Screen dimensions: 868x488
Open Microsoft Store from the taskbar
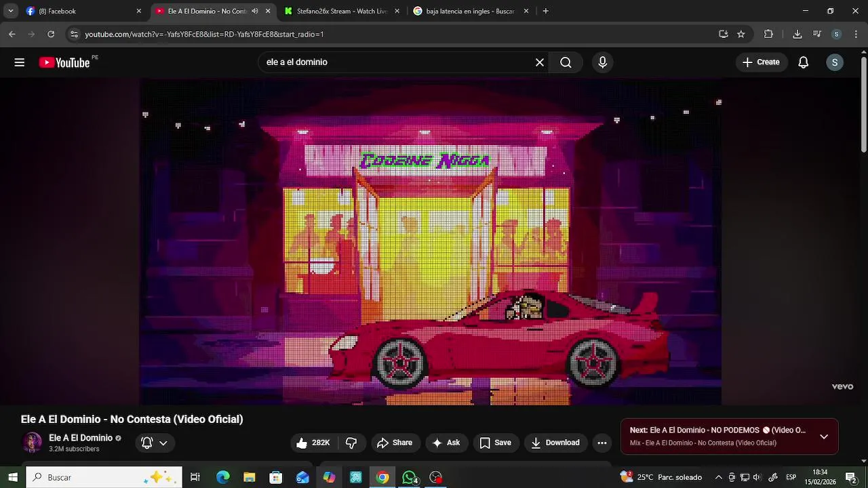[276, 477]
